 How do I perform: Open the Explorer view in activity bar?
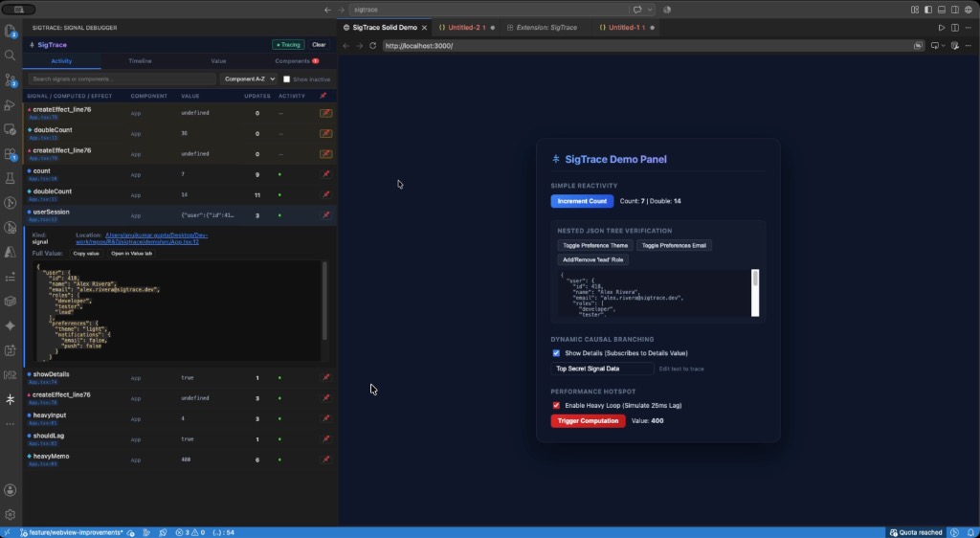pos(10,31)
